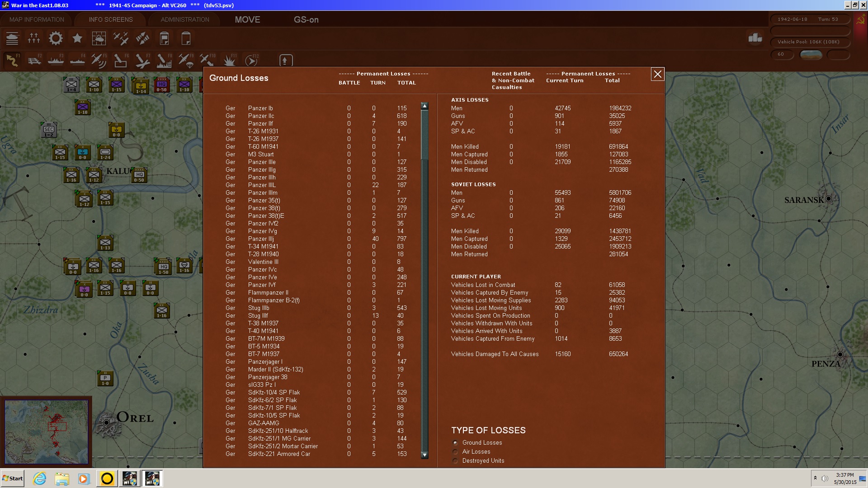This screenshot has height=488, width=868.
Task: Click the GS-on ground support toggle
Action: click(x=306, y=19)
